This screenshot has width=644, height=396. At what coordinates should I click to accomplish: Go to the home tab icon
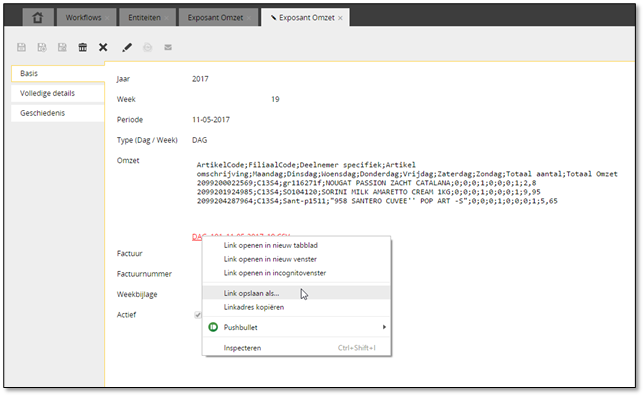(x=38, y=18)
